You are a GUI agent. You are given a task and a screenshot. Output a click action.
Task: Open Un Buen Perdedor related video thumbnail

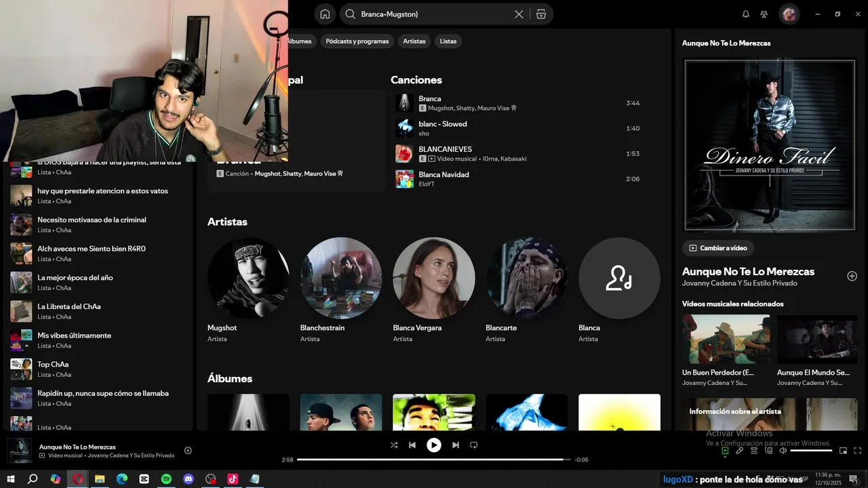(x=726, y=339)
